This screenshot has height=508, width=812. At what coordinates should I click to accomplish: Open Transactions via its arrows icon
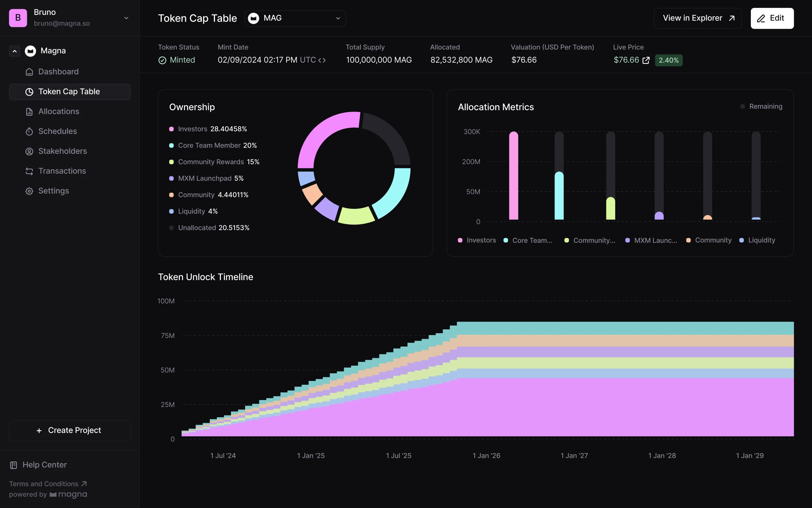[x=29, y=171]
